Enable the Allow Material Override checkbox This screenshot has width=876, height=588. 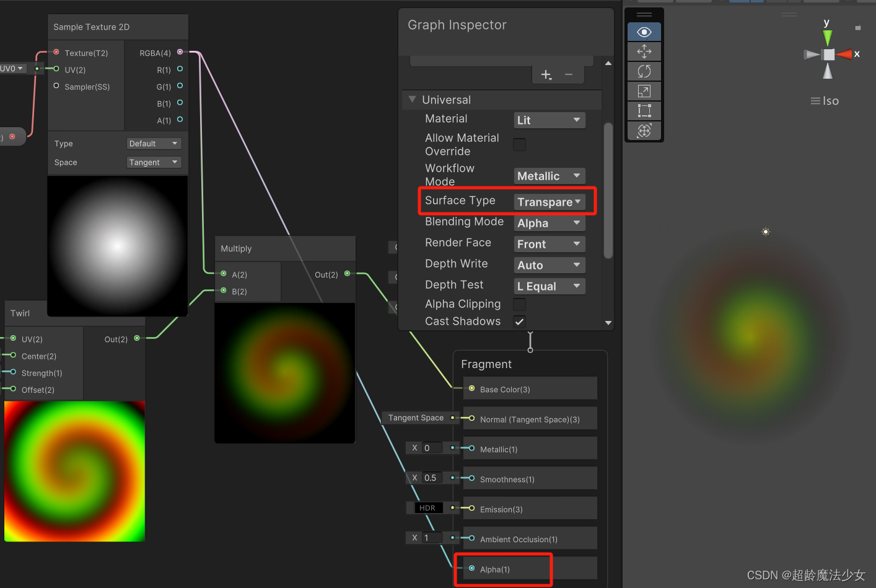click(519, 144)
